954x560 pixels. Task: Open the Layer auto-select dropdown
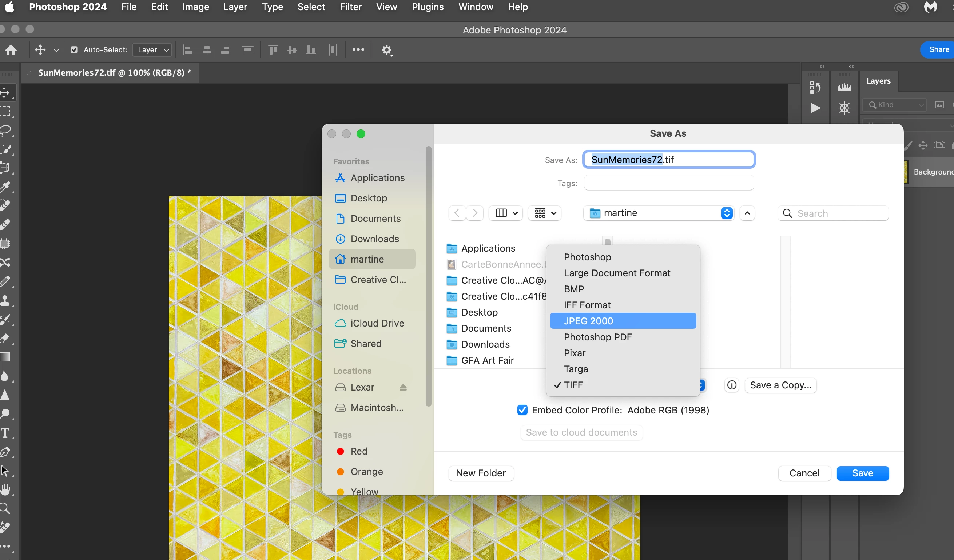[x=152, y=49]
